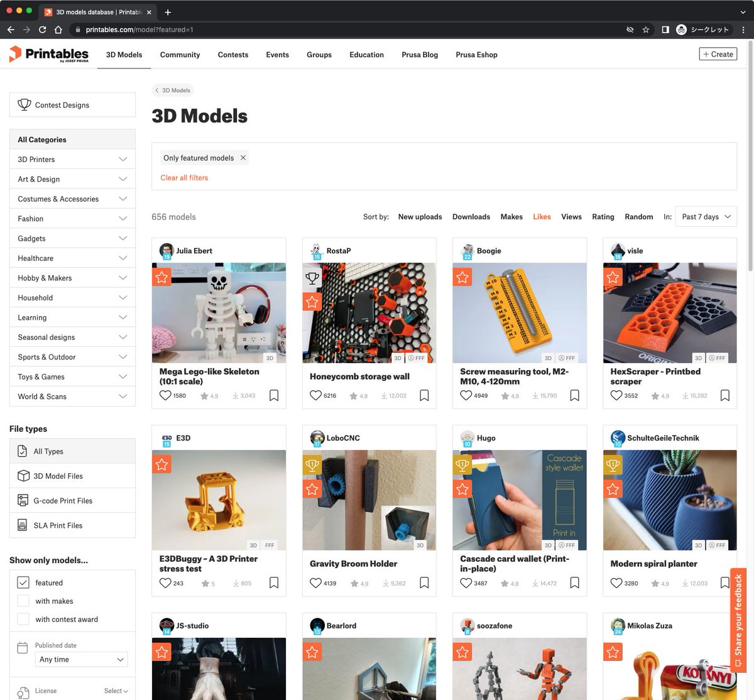
Task: Open the Past 7 days time dropdown
Action: click(704, 216)
